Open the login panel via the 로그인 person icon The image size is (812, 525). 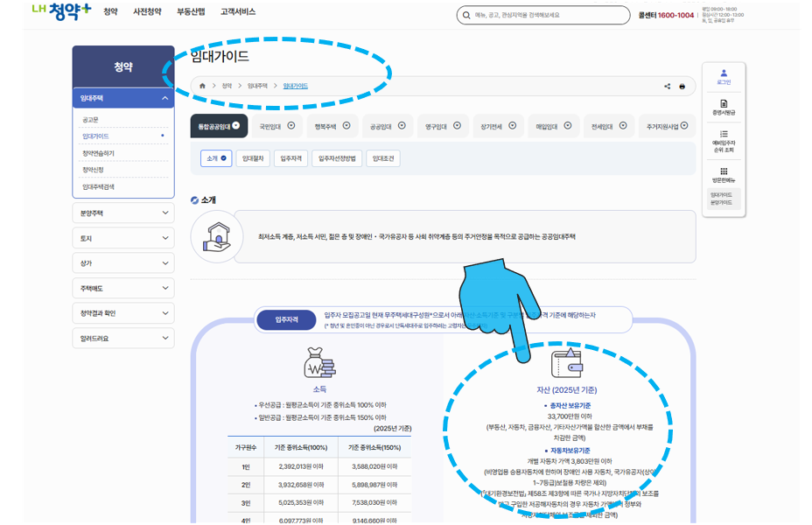point(722,72)
